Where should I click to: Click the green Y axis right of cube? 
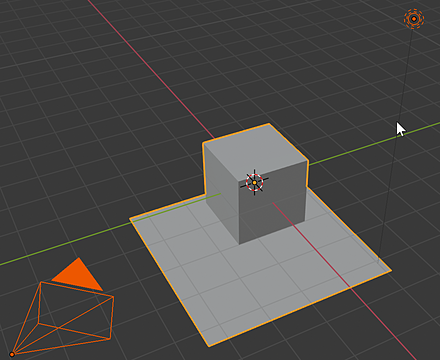[373, 143]
